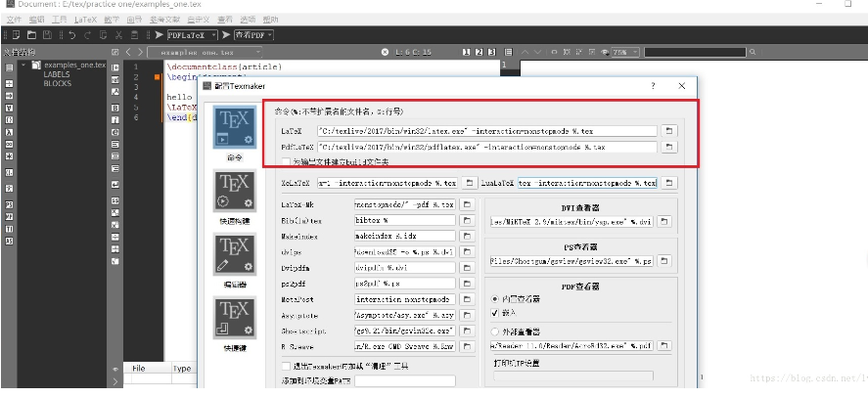Browse for the LaTeX executable path
868x398 pixels.
pyautogui.click(x=669, y=131)
